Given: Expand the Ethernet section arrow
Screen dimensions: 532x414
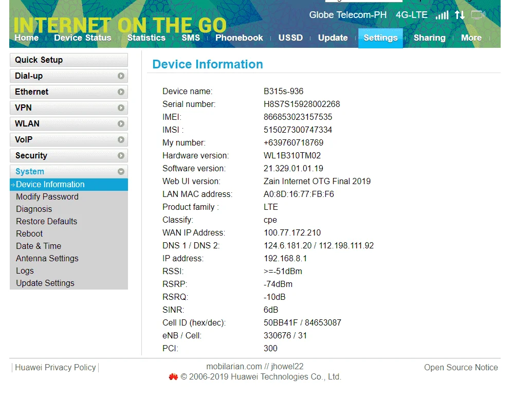Looking at the screenshot, I should 121,92.
